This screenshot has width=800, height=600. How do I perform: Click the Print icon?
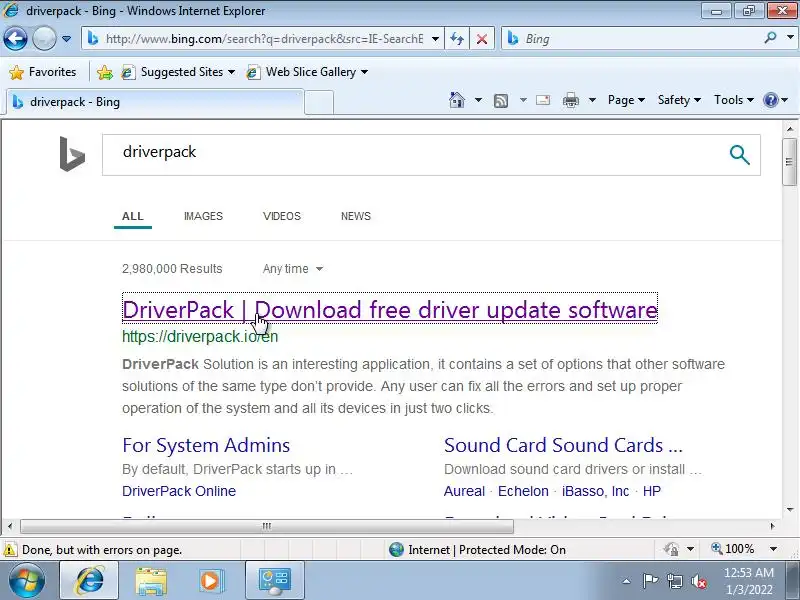(570, 100)
